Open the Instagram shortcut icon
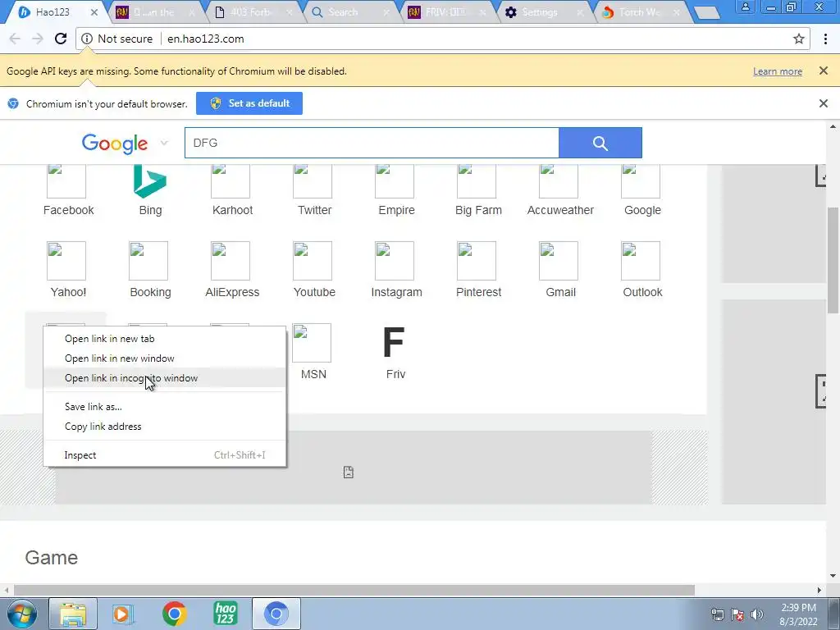 tap(395, 261)
